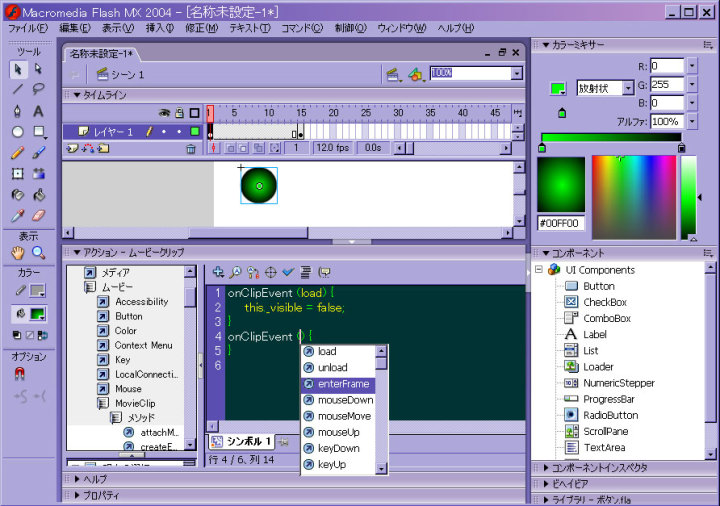Select the Pencil tool
This screenshot has width=720, height=506.
click(x=18, y=152)
